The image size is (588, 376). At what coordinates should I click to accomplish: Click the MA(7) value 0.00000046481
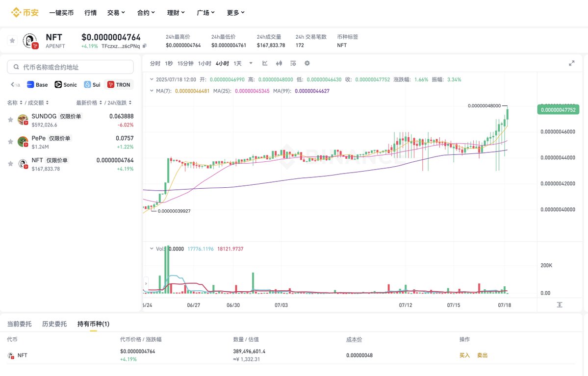coord(192,91)
